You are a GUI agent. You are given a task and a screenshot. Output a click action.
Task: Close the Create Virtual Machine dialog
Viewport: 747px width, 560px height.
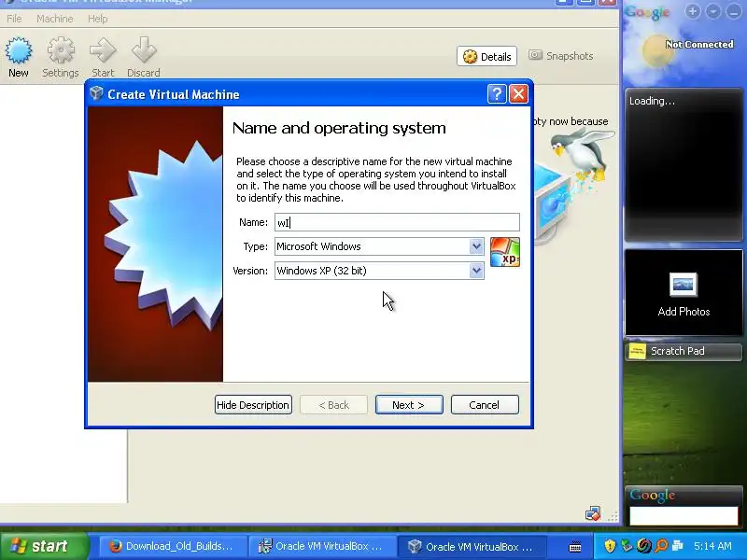point(518,94)
